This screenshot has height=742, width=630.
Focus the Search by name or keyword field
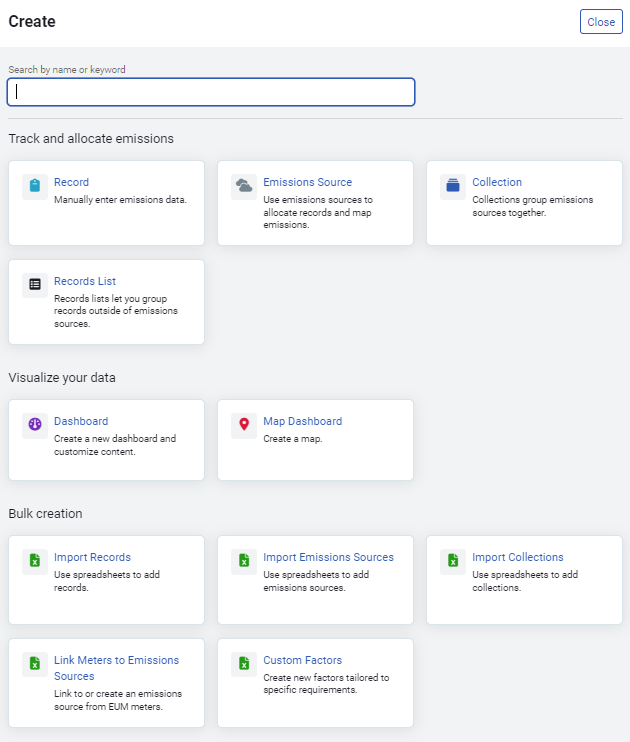click(211, 92)
